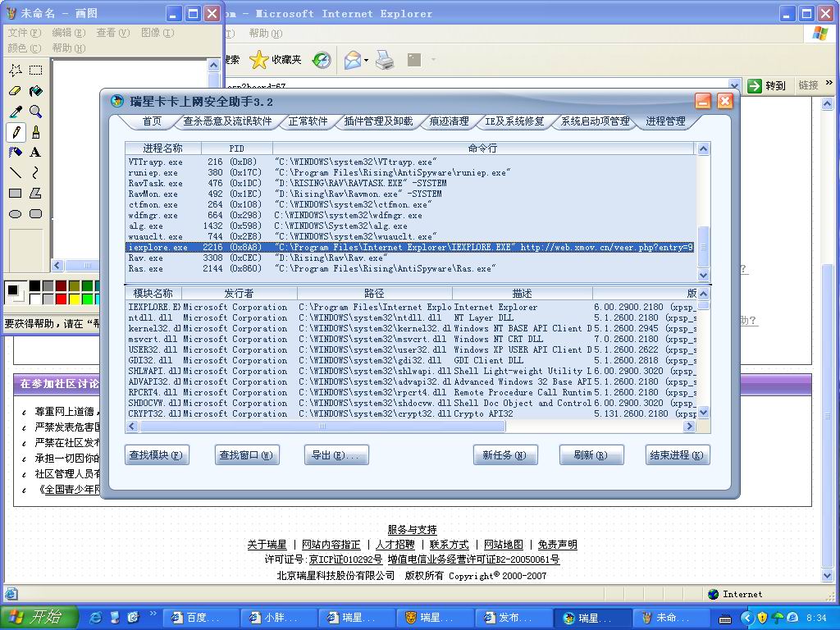Image resolution: width=840 pixels, height=630 pixels.
Task: Open 图像(I) menu in Paint
Action: [157, 33]
